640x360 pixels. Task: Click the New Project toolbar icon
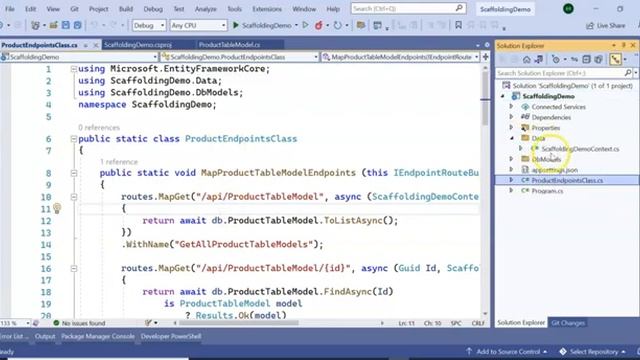[36, 25]
